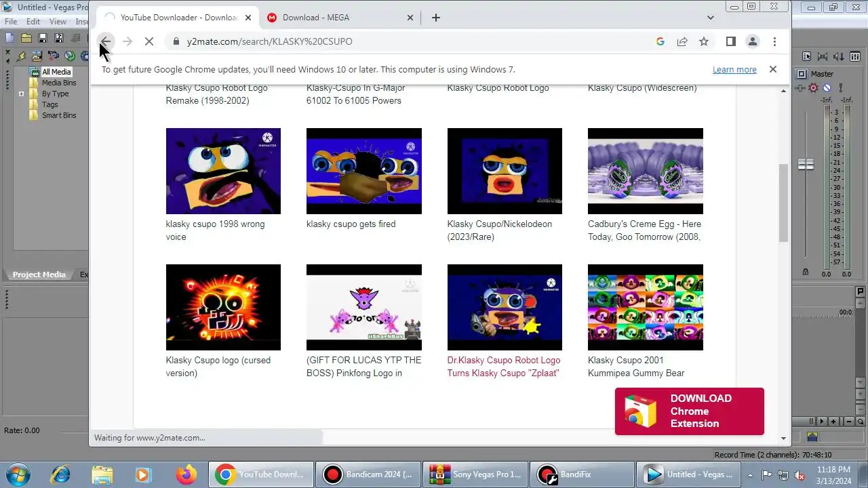Go back with Chrome's back arrow

pyautogui.click(x=106, y=41)
